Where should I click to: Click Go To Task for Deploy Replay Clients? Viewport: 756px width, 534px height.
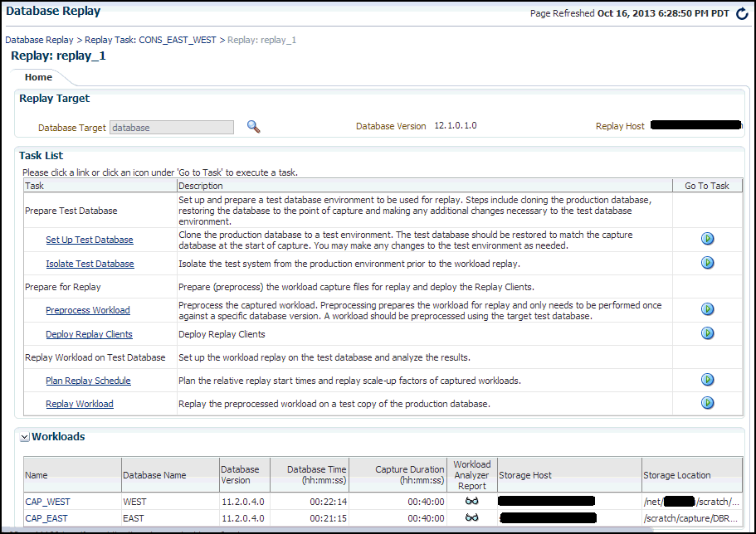click(707, 333)
